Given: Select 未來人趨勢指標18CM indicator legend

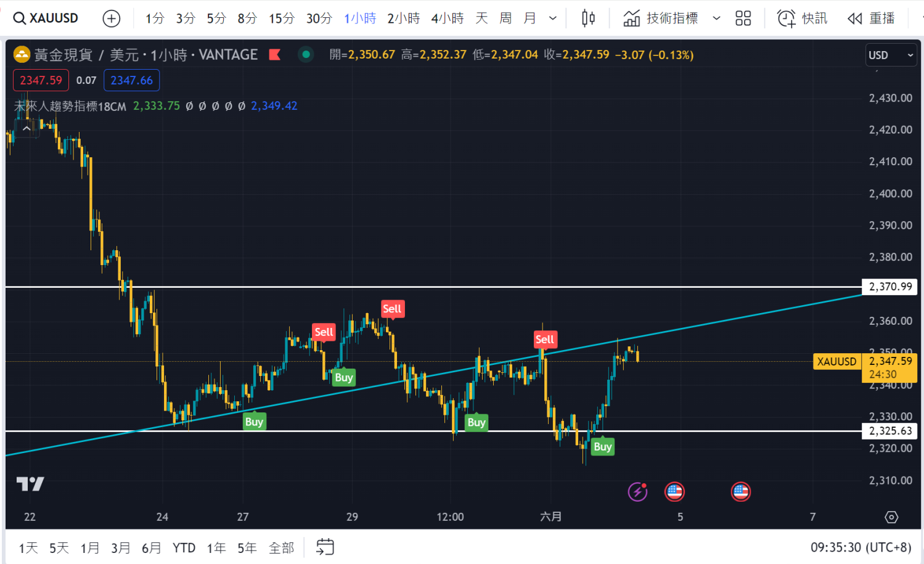Looking at the screenshot, I should [70, 106].
